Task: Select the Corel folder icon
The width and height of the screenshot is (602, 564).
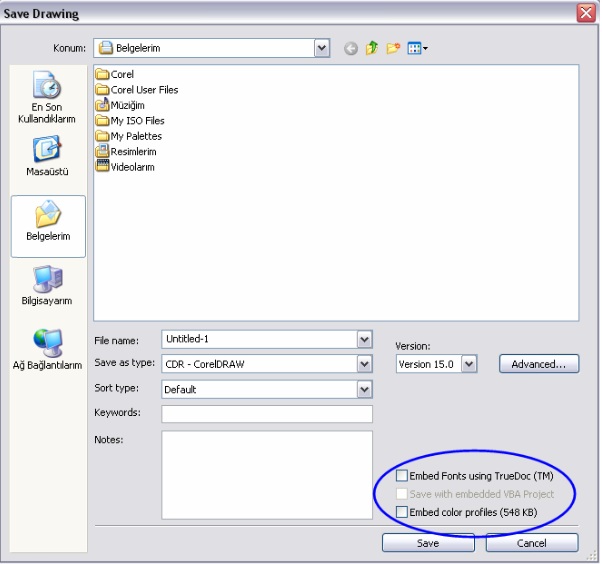Action: coord(102,74)
